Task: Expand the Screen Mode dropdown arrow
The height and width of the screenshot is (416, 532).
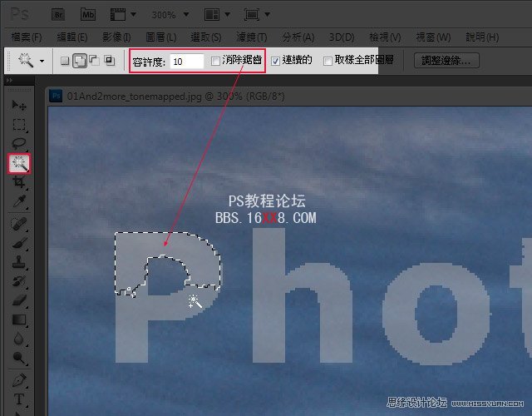Action: click(x=268, y=15)
